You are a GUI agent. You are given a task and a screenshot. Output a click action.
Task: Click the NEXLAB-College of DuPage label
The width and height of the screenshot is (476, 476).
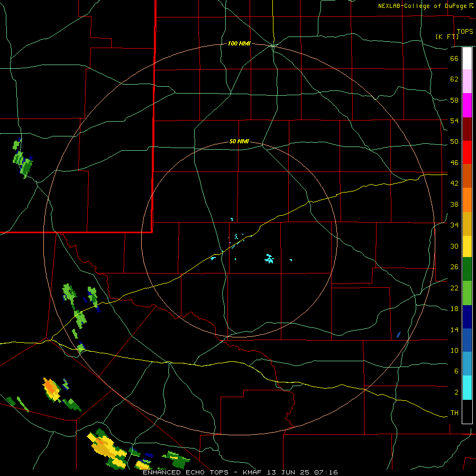422,6
